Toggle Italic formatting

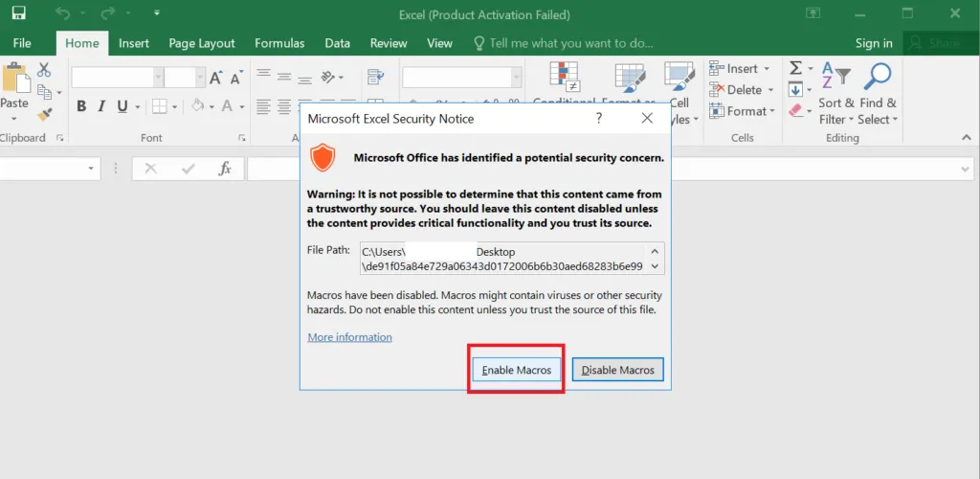point(101,106)
